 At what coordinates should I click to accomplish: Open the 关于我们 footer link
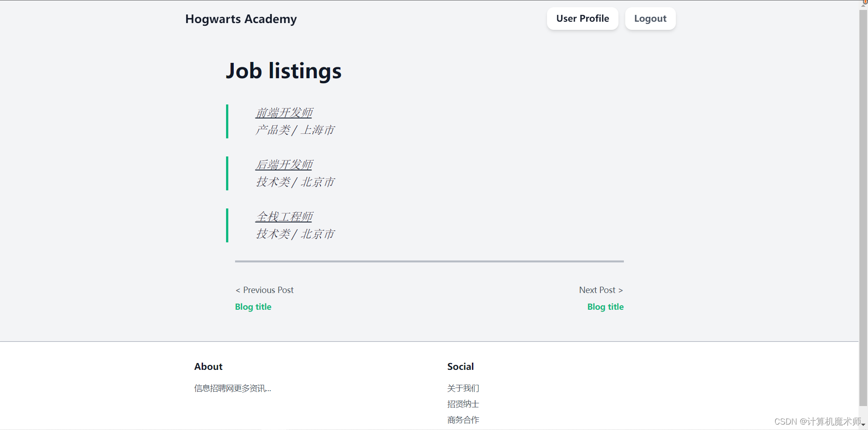(463, 388)
